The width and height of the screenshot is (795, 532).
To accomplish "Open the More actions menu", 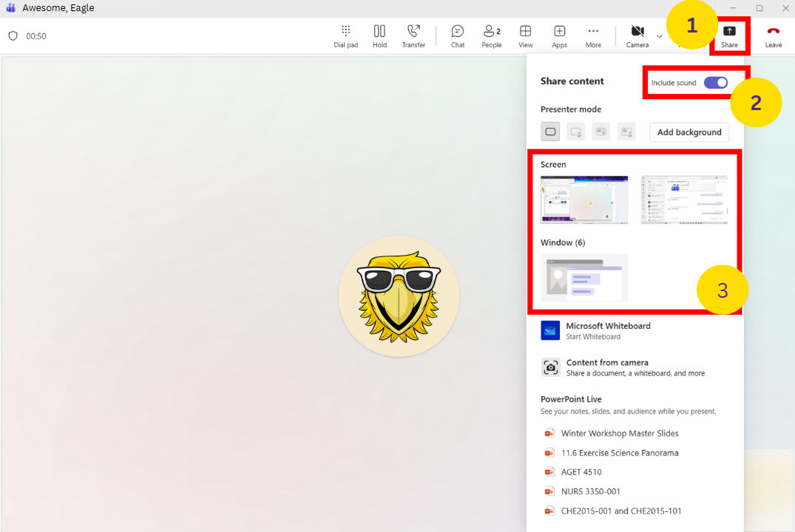I will point(593,35).
